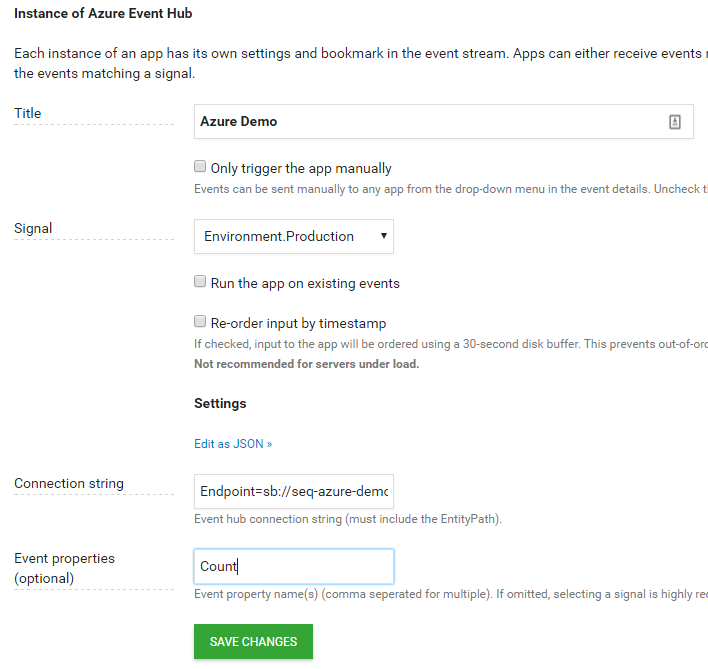The image size is (708, 669).
Task: Click the 'Event properties (optional)' label
Action: (x=64, y=568)
